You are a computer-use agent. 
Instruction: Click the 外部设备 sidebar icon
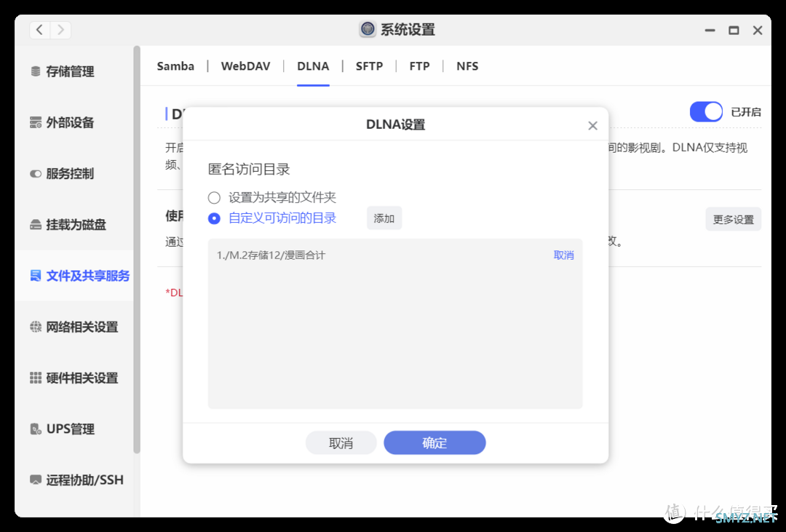pos(36,122)
